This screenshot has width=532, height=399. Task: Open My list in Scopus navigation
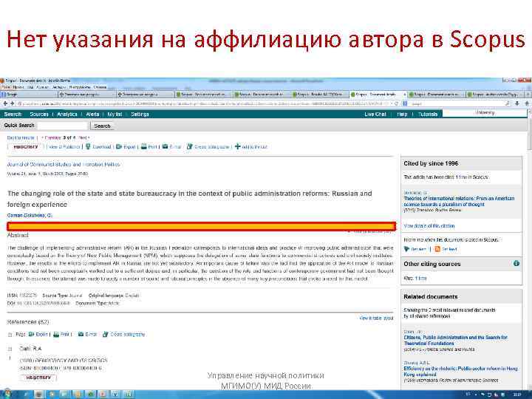click(x=115, y=115)
